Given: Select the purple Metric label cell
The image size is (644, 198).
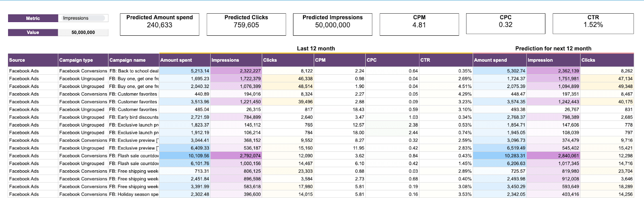Looking at the screenshot, I should click(33, 18).
